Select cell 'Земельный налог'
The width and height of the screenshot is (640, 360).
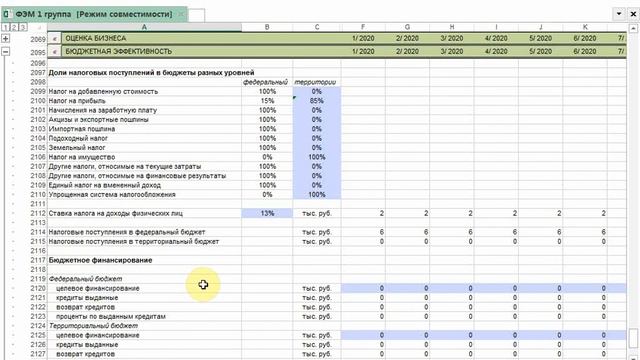coord(144,148)
